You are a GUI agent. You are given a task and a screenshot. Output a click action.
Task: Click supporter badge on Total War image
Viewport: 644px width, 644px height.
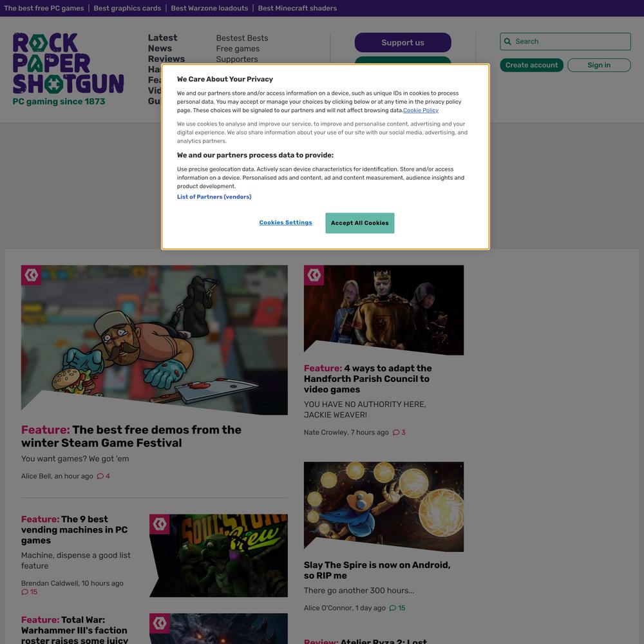point(159,623)
